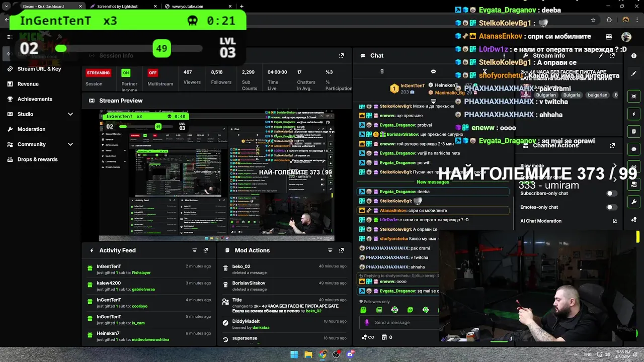Click the lightning bolt icon in right rail
The height and width of the screenshot is (362, 644).
634,114
